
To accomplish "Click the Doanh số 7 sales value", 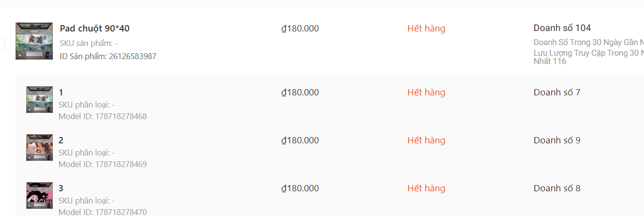I will [x=557, y=93].
